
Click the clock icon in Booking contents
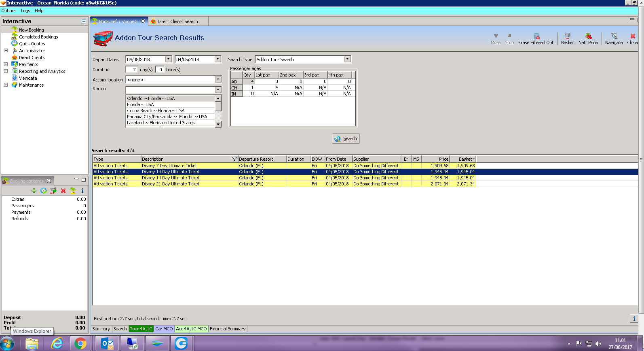point(44,191)
